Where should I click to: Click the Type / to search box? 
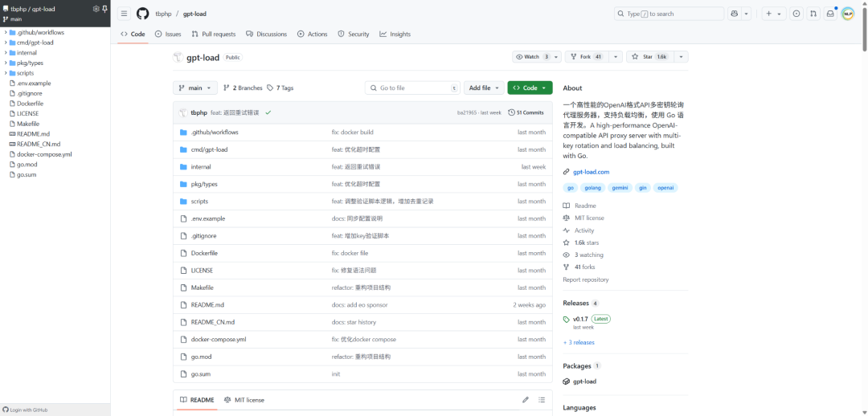tap(669, 14)
